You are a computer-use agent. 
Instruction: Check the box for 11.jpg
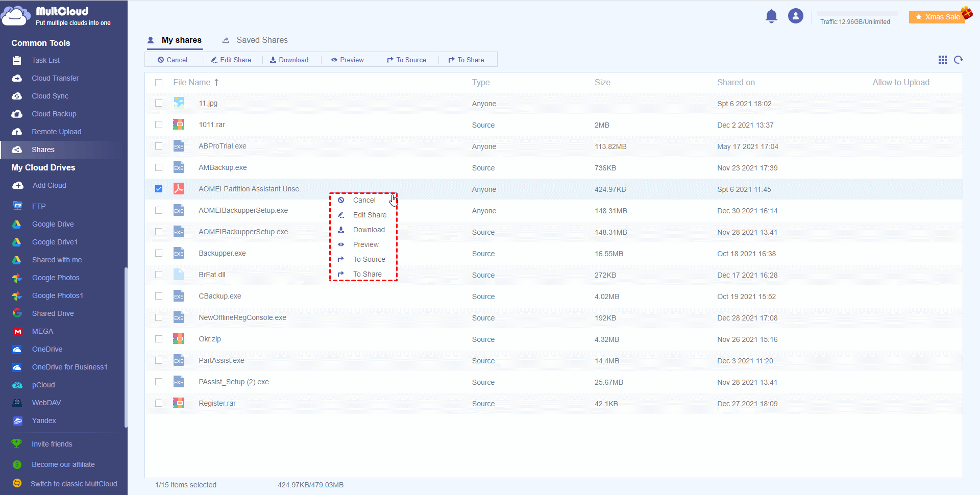(159, 103)
